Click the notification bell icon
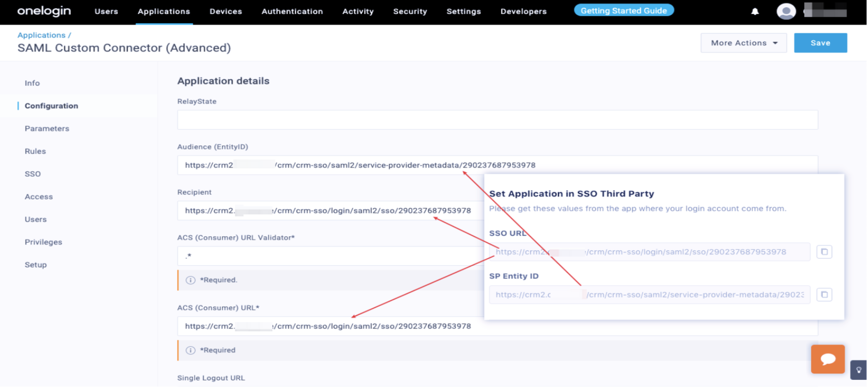The image size is (868, 388). (755, 11)
